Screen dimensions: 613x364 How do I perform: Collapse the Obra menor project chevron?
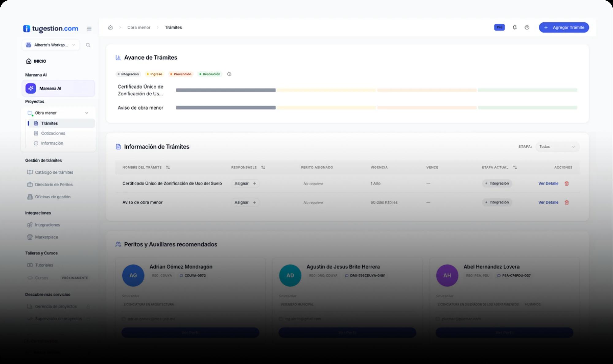coord(87,113)
